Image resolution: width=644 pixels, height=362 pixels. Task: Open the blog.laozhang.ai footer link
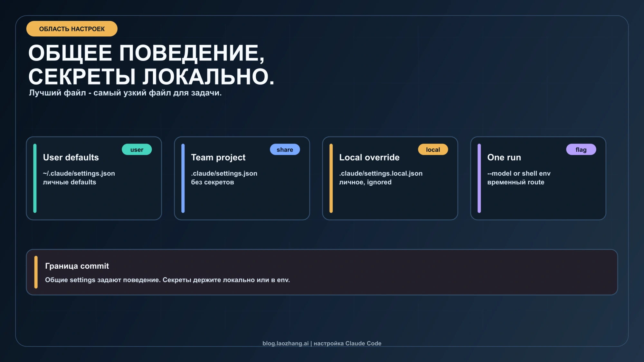[x=285, y=343]
